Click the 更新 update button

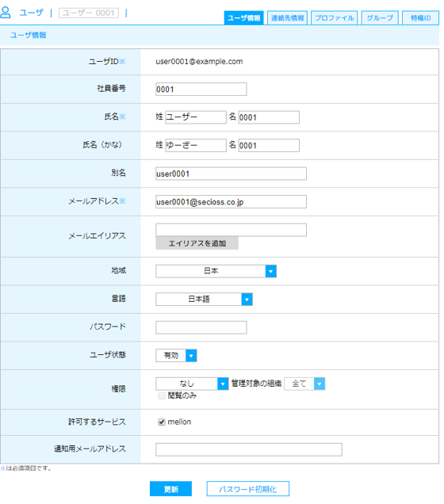coord(170,489)
